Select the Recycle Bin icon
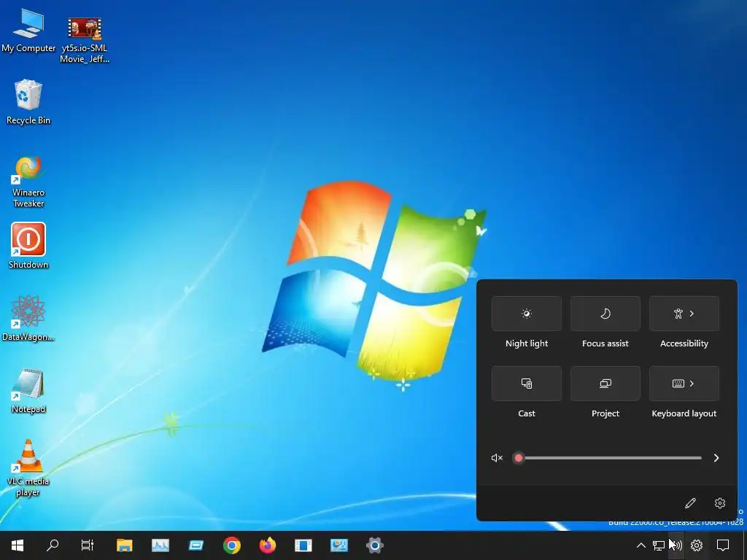 tap(28, 102)
